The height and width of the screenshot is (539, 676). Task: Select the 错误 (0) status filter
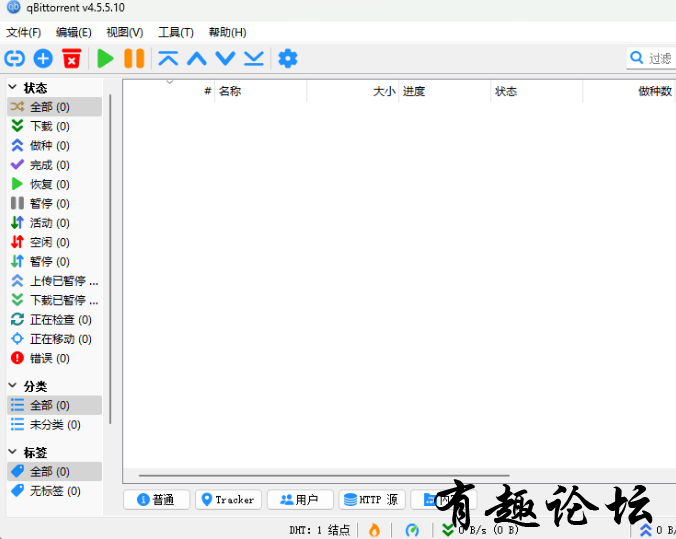tap(55, 358)
